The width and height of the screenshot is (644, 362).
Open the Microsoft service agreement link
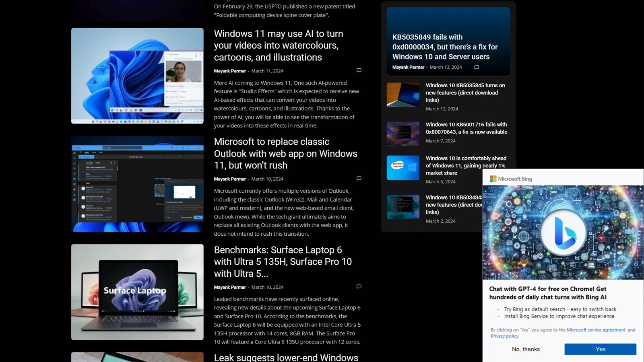coord(597,329)
